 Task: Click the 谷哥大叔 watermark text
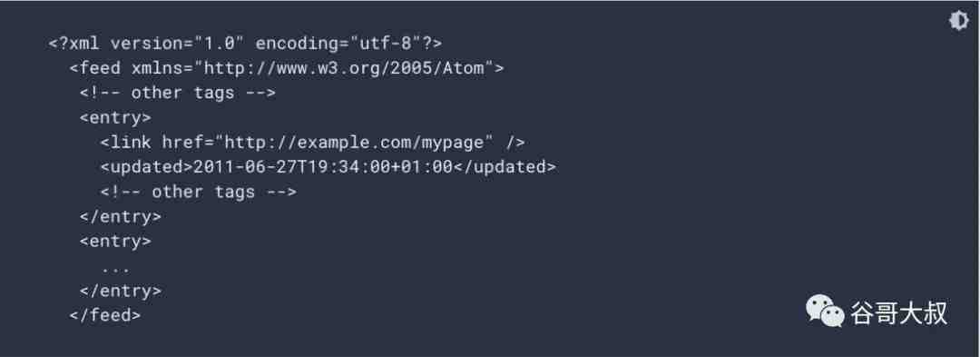point(898,312)
